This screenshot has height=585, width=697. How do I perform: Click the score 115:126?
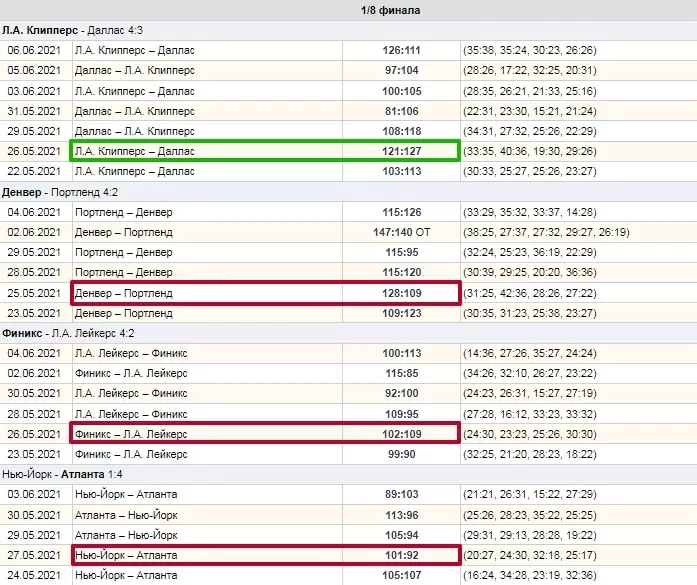point(401,212)
